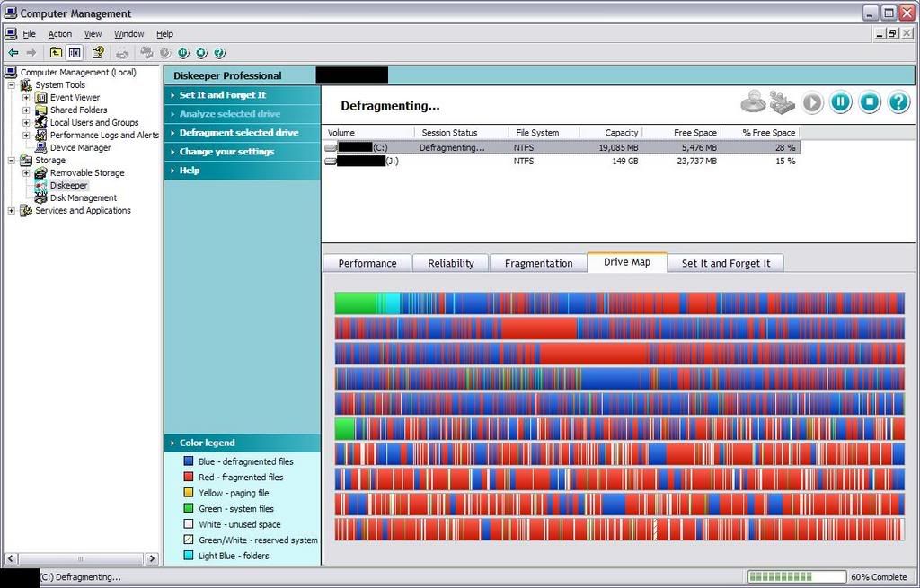Image resolution: width=920 pixels, height=588 pixels.
Task: Click the File System column header
Action: [544, 133]
